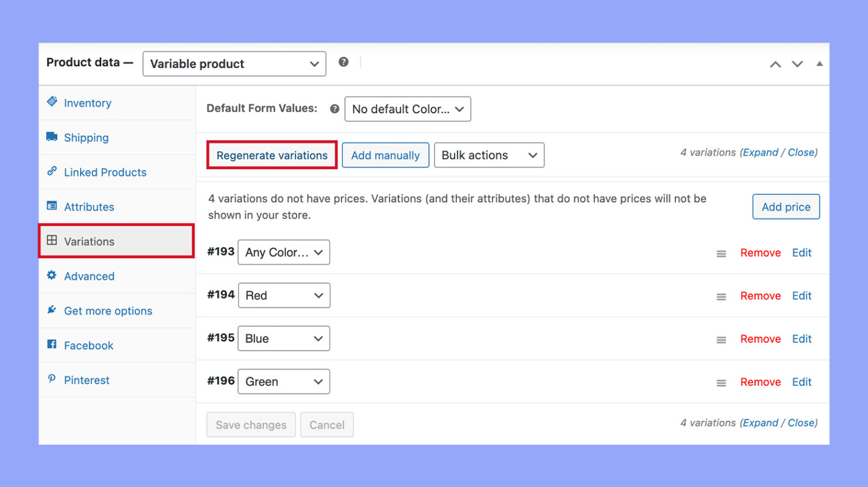Go to the Linked Products tab

[105, 172]
